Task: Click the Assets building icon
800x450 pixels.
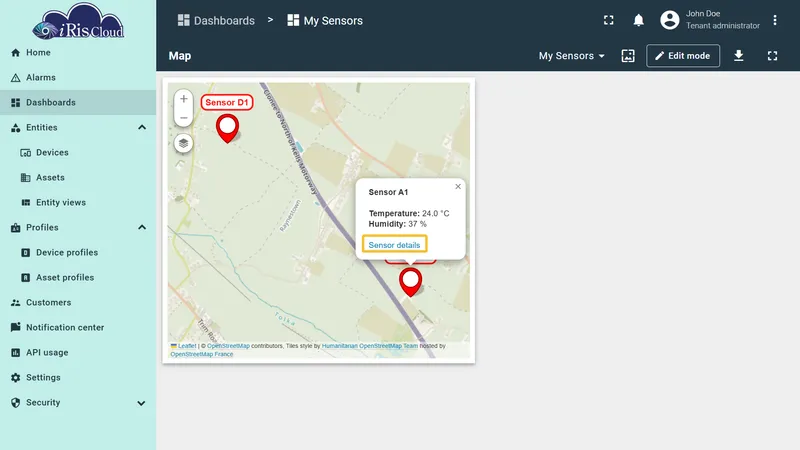Action: [26, 178]
